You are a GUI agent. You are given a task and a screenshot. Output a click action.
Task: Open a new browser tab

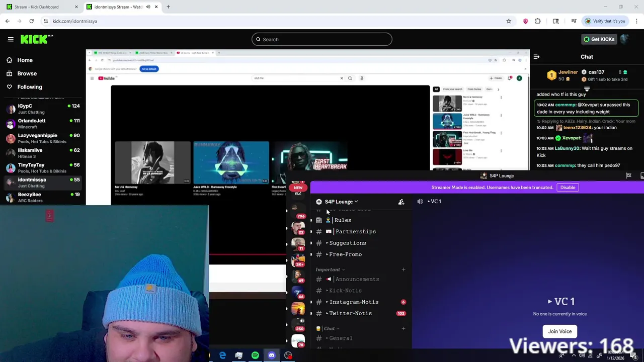click(x=168, y=7)
